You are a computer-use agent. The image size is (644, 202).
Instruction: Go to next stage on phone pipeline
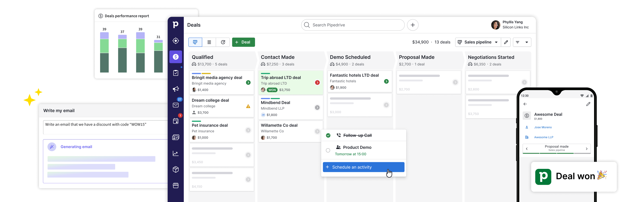point(586,149)
